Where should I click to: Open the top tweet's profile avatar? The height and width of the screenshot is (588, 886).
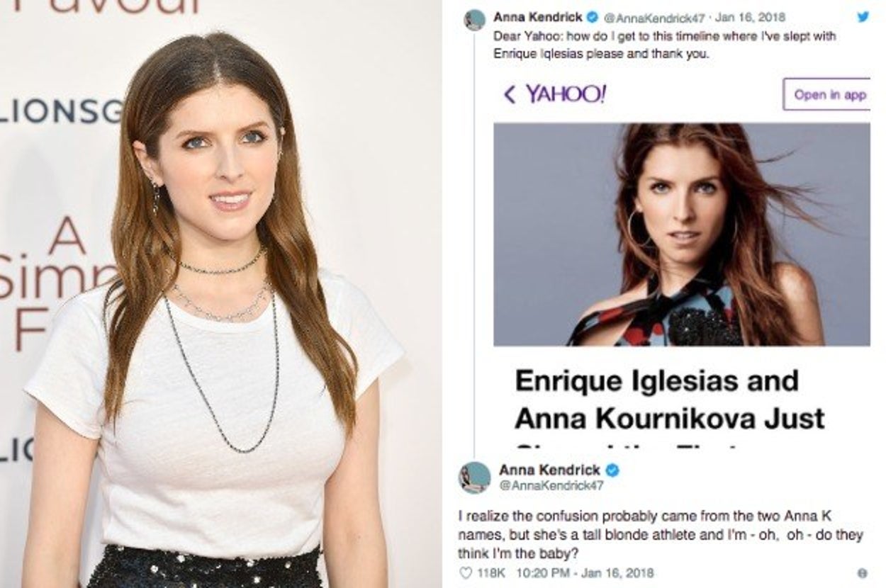point(475,20)
